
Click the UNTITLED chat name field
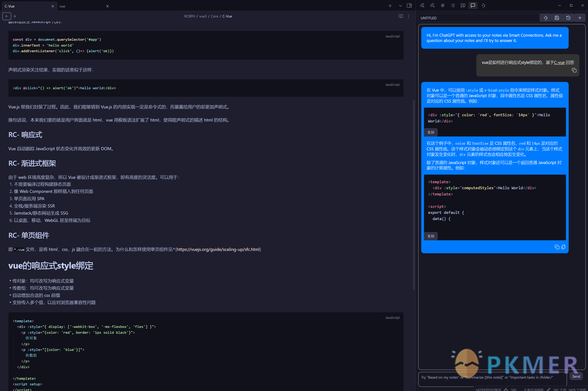tap(479, 18)
